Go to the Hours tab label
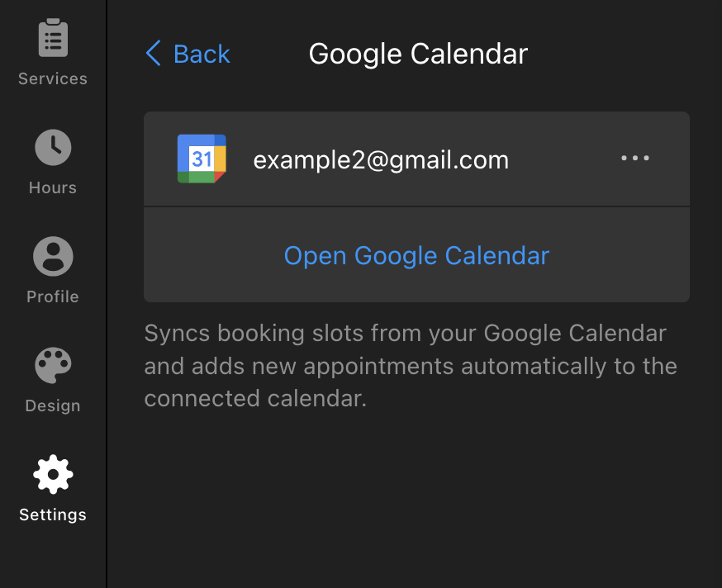Screen dimensions: 722x588 tap(53, 188)
